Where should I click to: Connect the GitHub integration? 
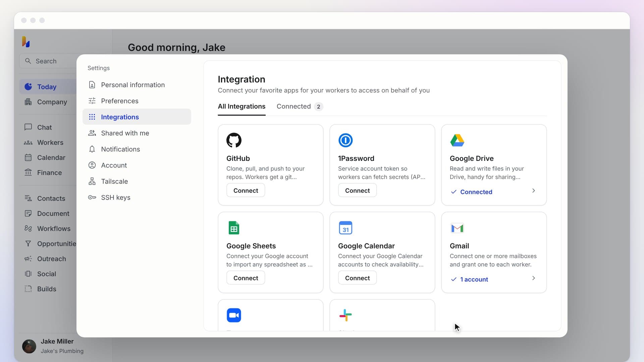[x=246, y=190]
